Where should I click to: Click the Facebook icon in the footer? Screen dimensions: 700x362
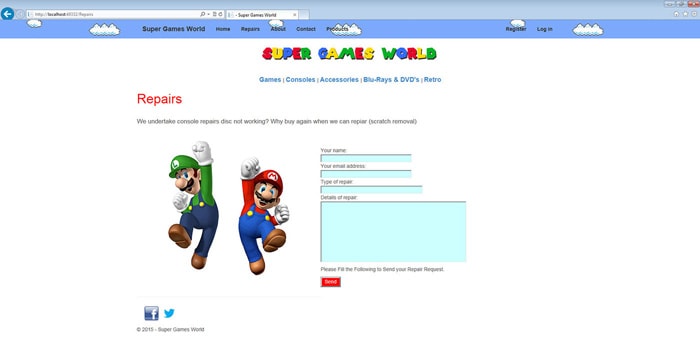click(x=151, y=313)
